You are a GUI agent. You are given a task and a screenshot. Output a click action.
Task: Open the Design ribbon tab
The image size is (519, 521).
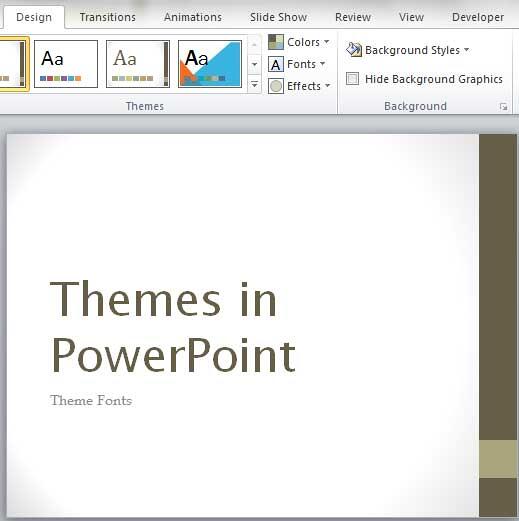tap(34, 17)
